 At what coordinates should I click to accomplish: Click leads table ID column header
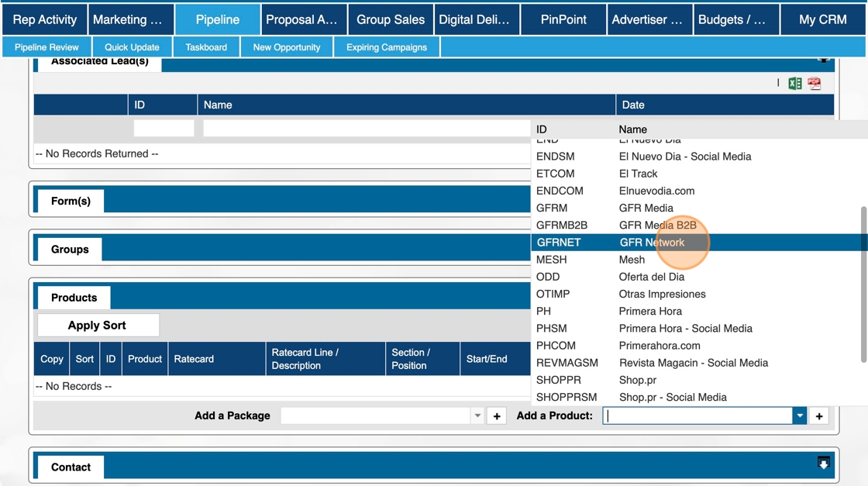click(x=162, y=105)
